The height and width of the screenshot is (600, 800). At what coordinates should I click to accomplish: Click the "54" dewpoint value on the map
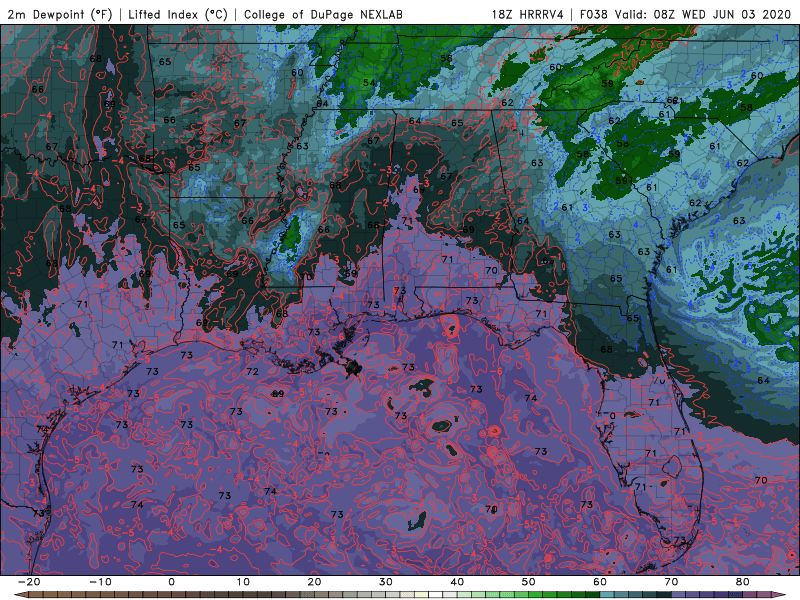point(369,83)
